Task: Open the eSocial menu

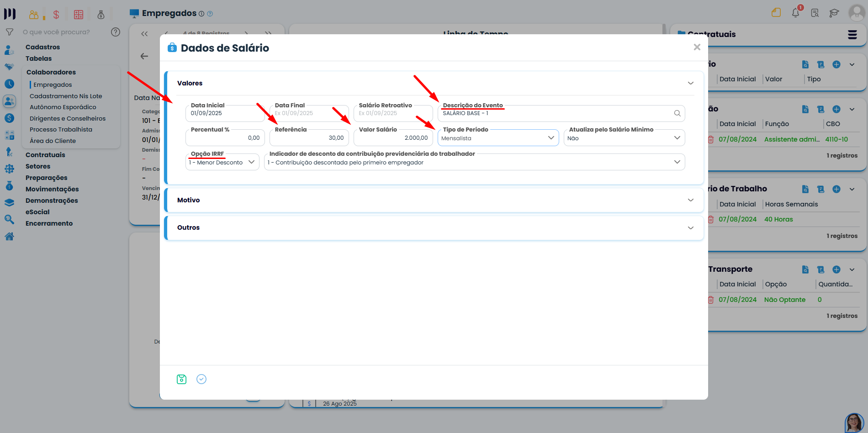Action: tap(37, 212)
